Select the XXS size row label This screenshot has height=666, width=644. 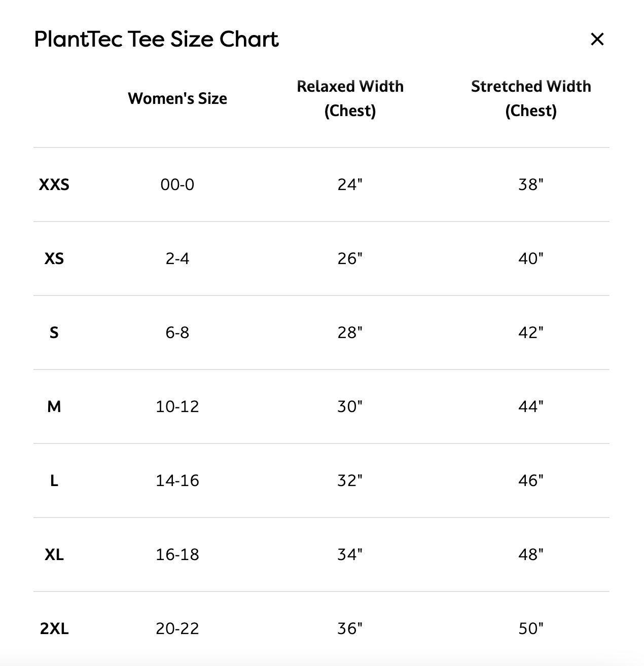pyautogui.click(x=54, y=184)
